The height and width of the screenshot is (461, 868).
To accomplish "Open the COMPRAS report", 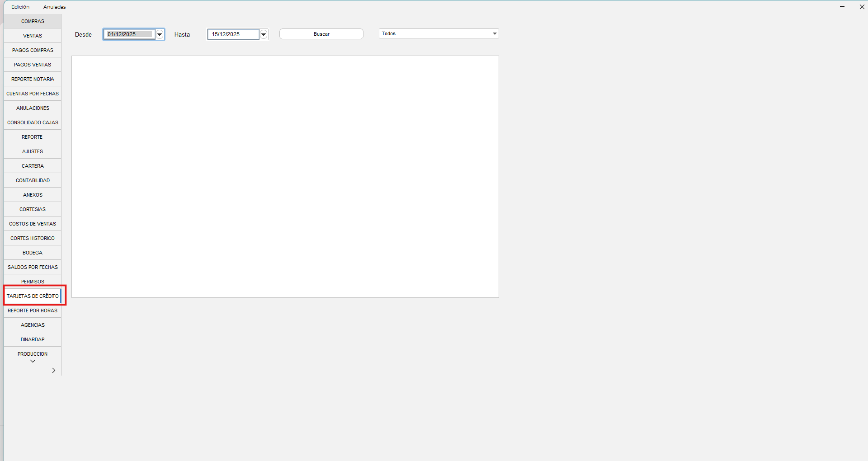I will [x=32, y=21].
